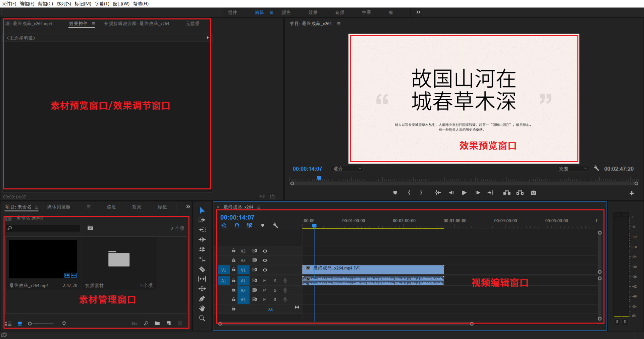Click Mark In button in program monitor

(409, 193)
